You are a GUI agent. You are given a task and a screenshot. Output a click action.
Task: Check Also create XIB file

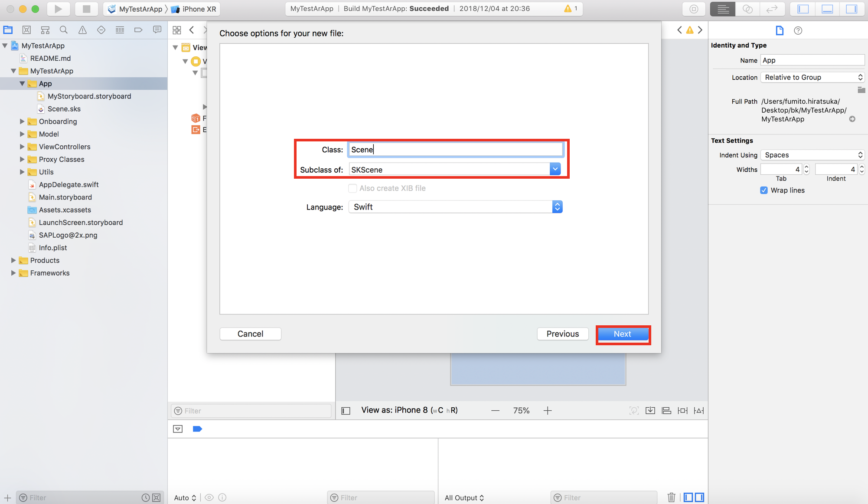[352, 188]
